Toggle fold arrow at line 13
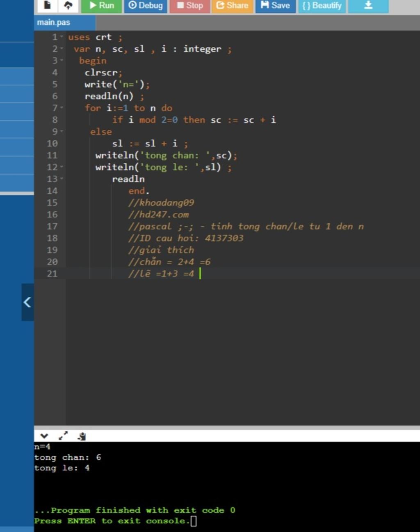420x532 pixels. click(x=62, y=179)
